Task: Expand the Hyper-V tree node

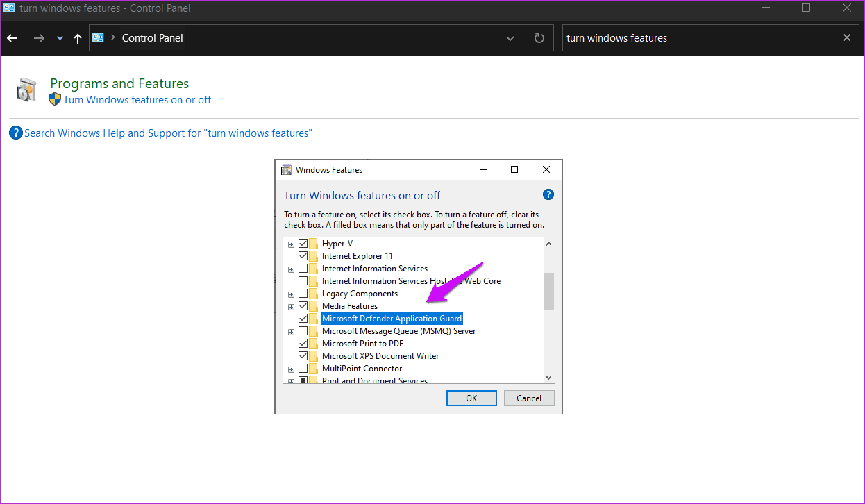Action: coord(292,244)
